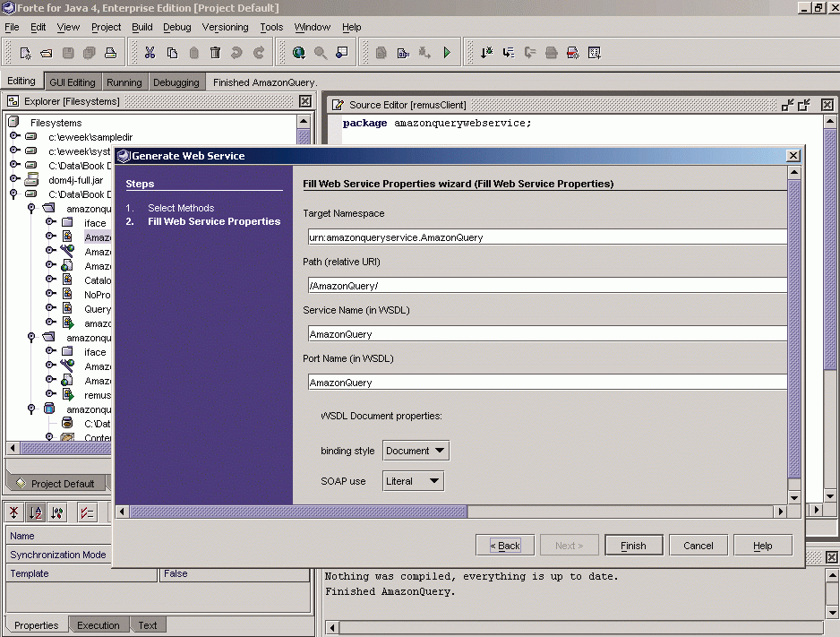
Task: Expand the Query tree node
Action: [50, 307]
